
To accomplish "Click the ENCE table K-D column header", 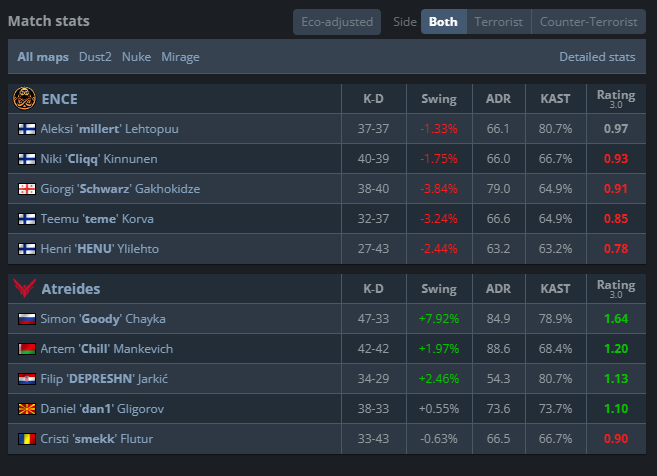I will tap(373, 99).
